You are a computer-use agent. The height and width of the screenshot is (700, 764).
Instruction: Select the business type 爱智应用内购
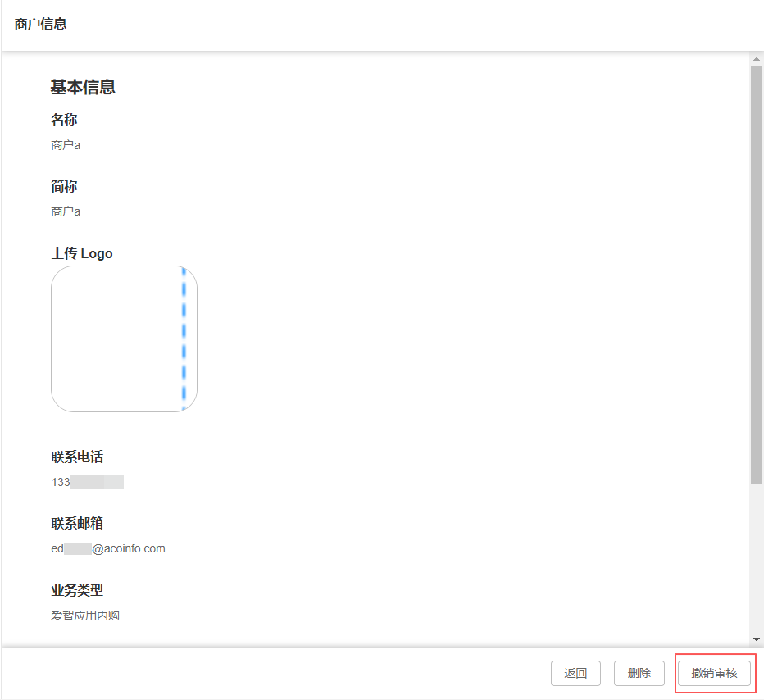pos(84,615)
